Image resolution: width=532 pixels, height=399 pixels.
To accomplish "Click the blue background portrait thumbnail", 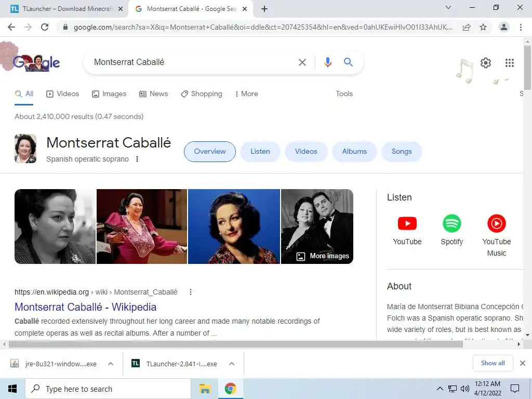I will point(234,227).
